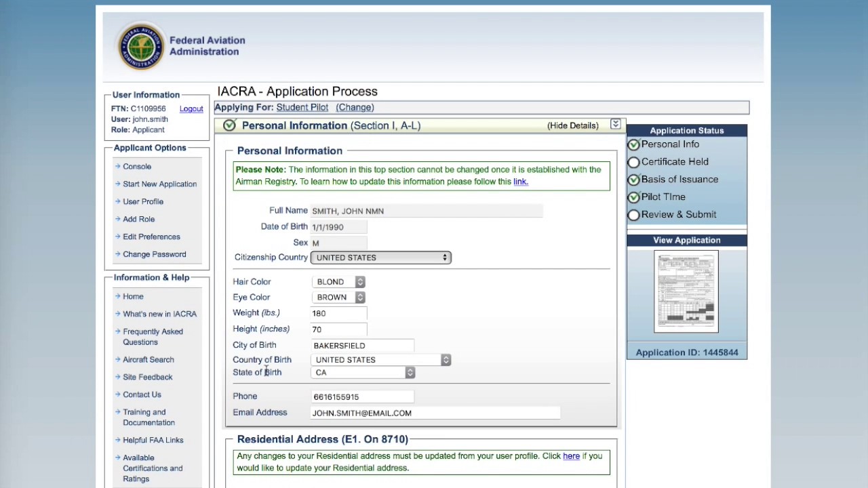Viewport: 868px width, 488px height.
Task: Open Edit Preferences
Action: coord(152,237)
